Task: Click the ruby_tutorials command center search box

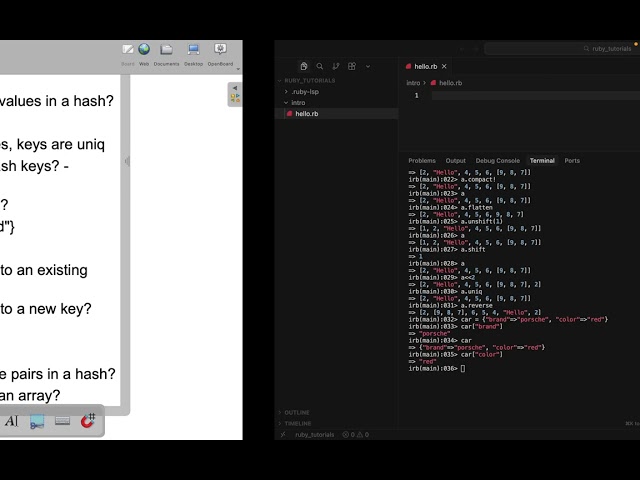Action: (561, 49)
